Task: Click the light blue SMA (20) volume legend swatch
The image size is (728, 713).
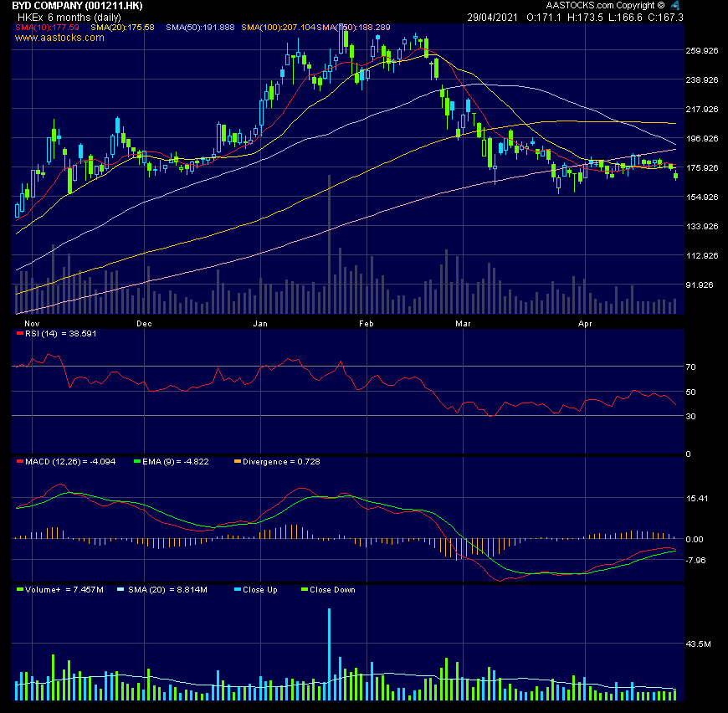Action: point(120,589)
